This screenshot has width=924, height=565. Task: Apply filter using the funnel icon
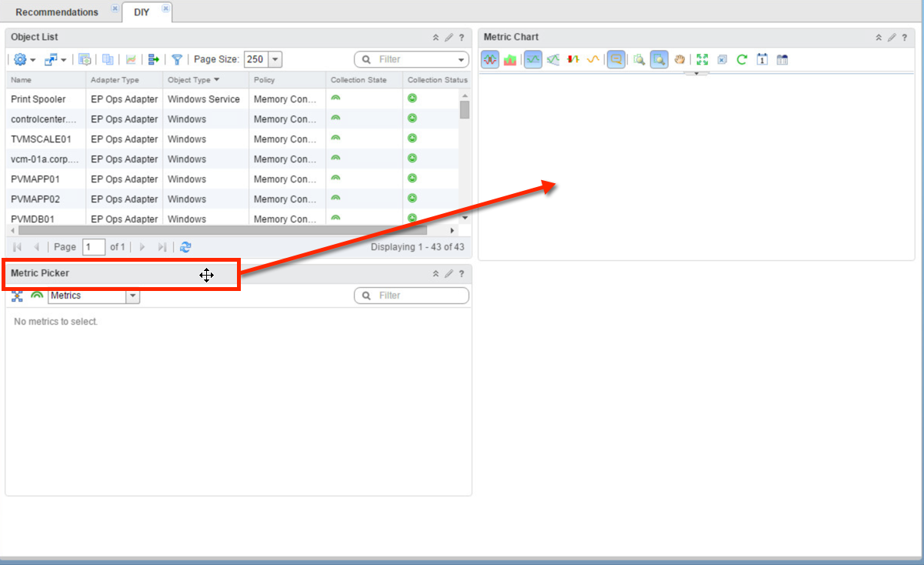(x=175, y=59)
